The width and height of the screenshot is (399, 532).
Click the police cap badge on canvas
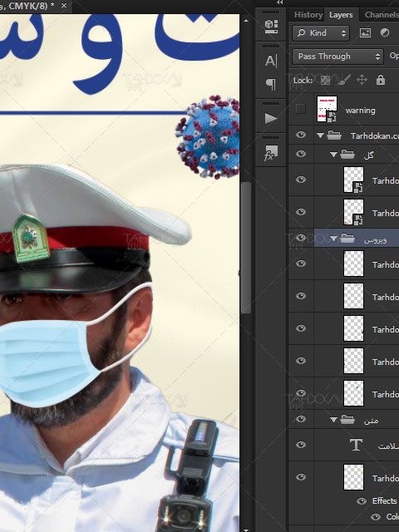pos(32,238)
